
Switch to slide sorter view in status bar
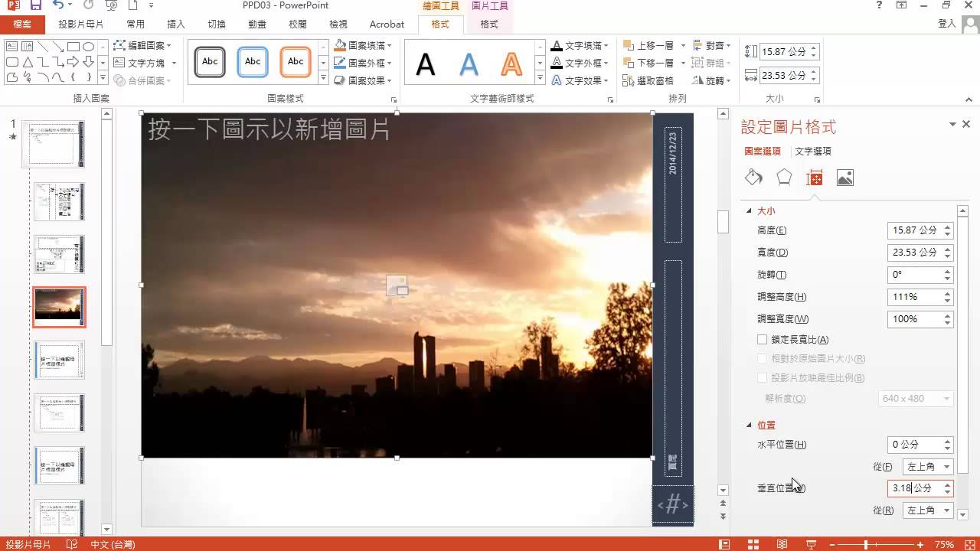pyautogui.click(x=753, y=544)
